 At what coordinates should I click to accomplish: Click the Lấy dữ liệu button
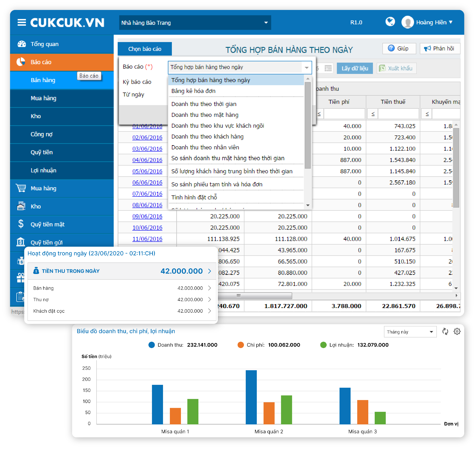pos(355,69)
